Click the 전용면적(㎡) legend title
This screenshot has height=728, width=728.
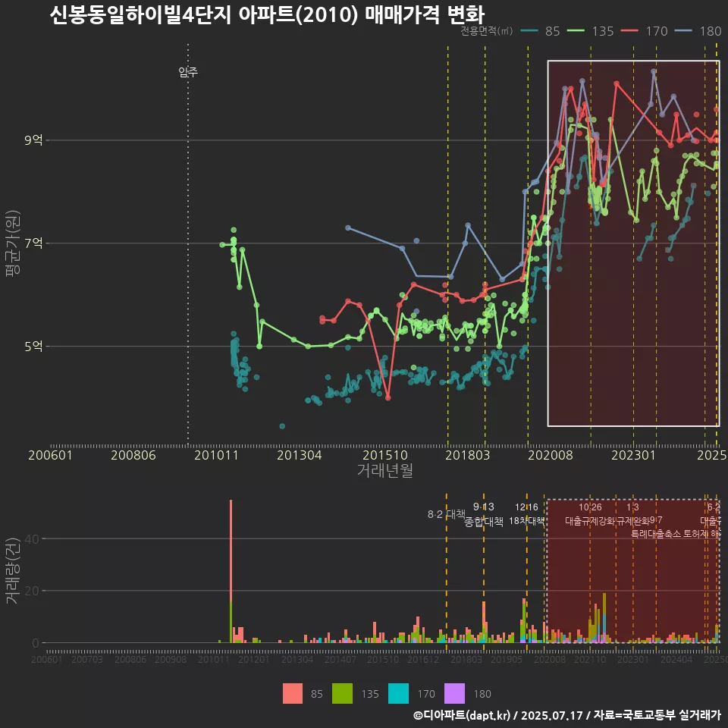click(x=487, y=31)
